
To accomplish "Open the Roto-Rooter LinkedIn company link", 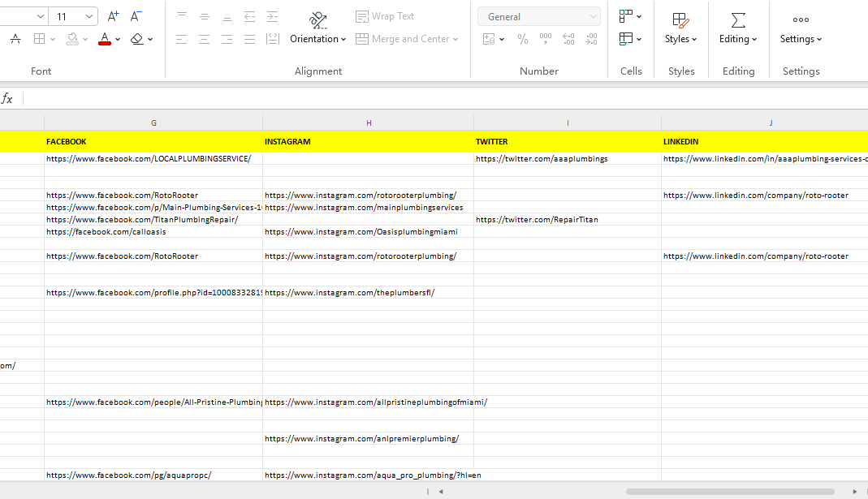I will click(755, 196).
